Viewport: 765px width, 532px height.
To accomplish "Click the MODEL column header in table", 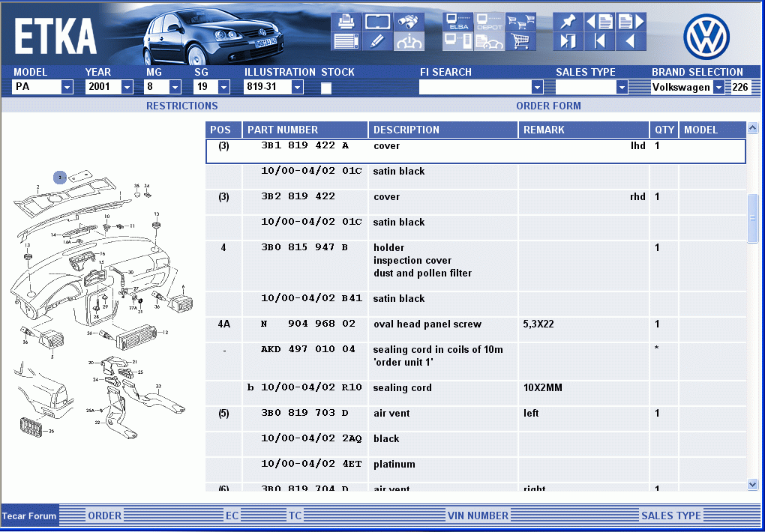I will coord(712,130).
